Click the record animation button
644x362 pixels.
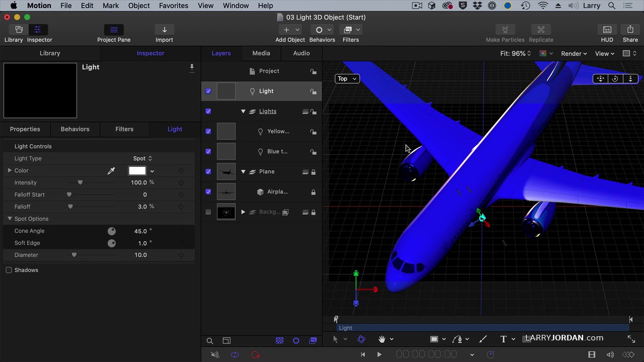256,355
